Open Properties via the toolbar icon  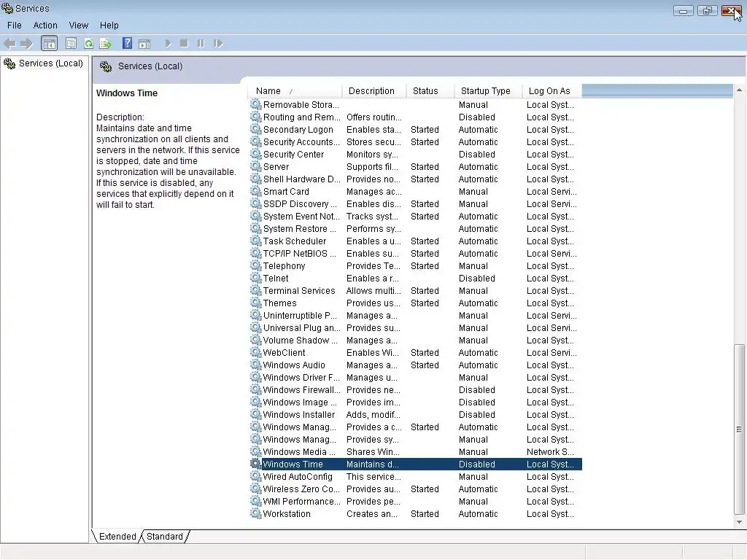point(71,44)
